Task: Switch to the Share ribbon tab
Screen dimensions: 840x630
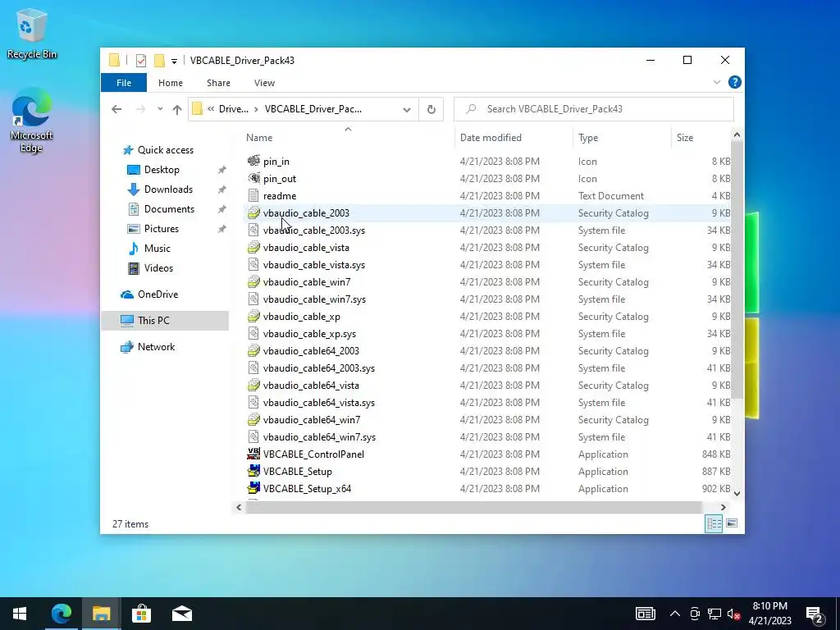Action: point(218,83)
